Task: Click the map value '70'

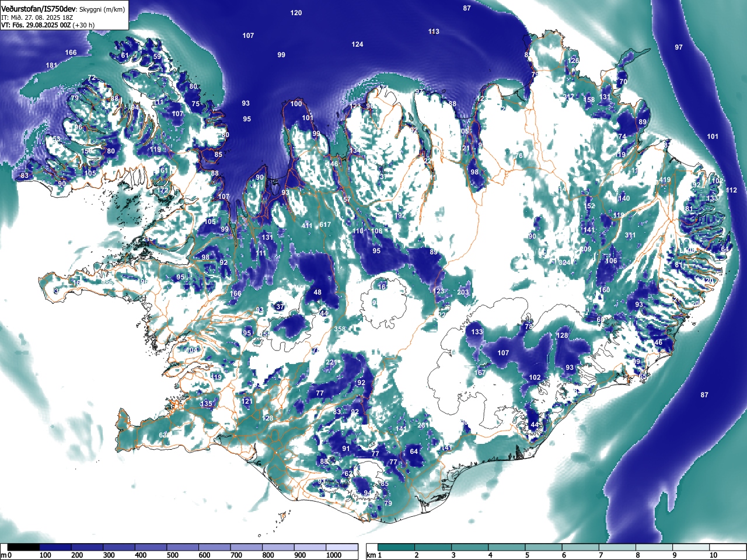Action: click(x=623, y=82)
